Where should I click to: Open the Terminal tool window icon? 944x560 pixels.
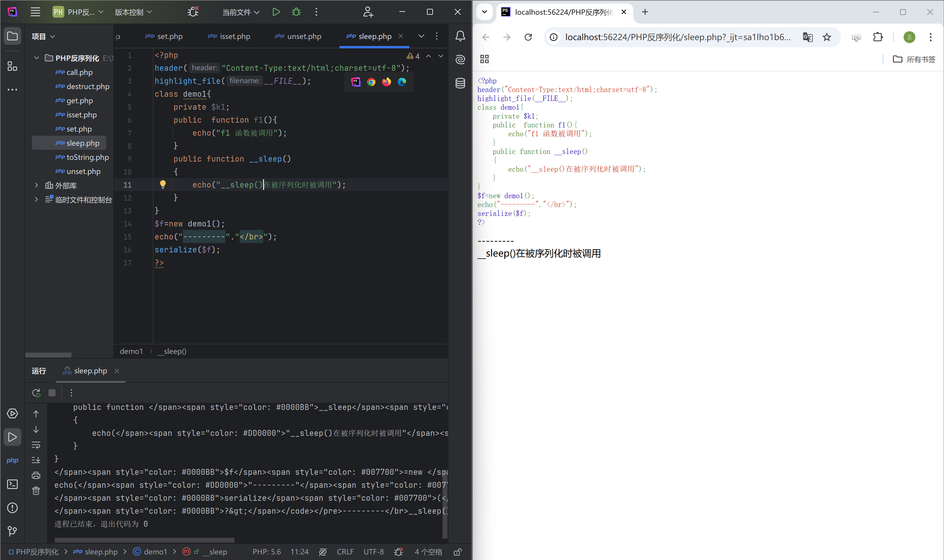click(x=12, y=484)
